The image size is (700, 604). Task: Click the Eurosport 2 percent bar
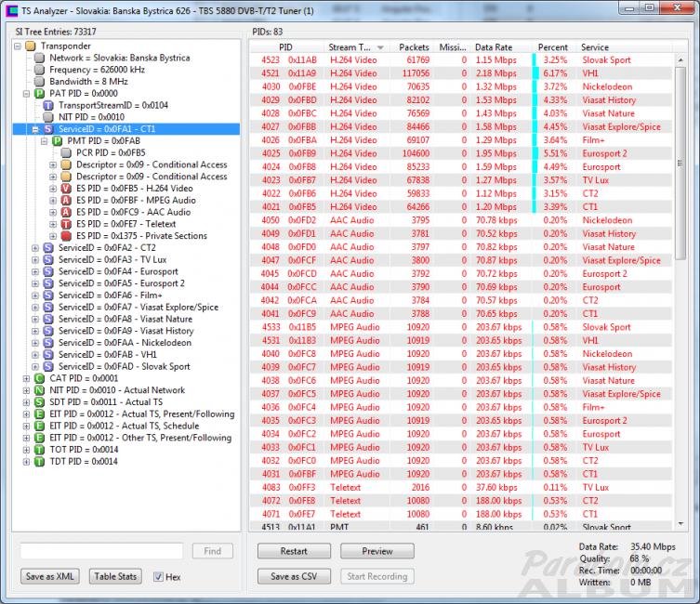pyautogui.click(x=535, y=153)
